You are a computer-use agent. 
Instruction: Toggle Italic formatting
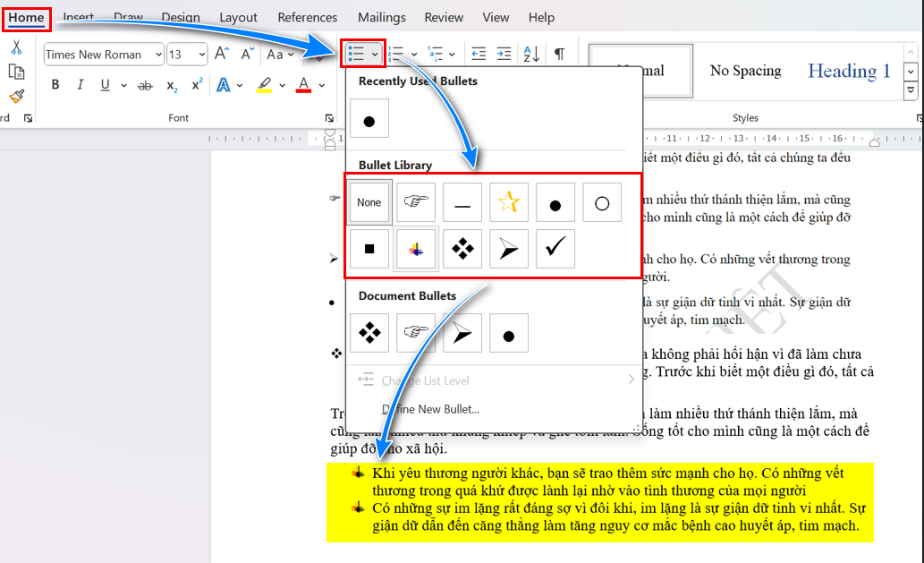click(x=81, y=85)
